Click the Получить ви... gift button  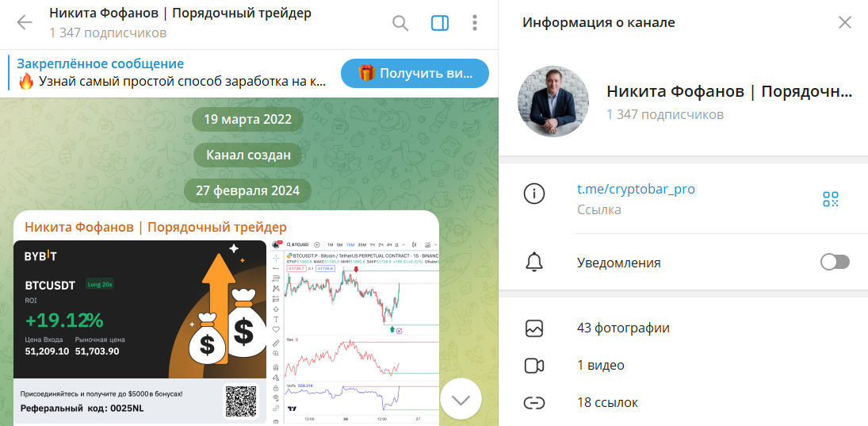pos(415,73)
